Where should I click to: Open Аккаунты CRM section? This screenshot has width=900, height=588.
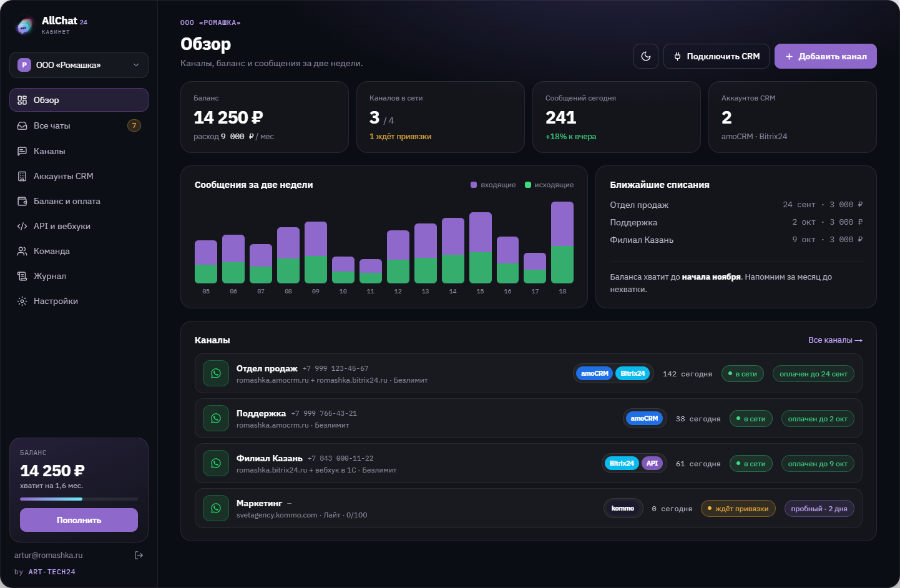point(79,176)
